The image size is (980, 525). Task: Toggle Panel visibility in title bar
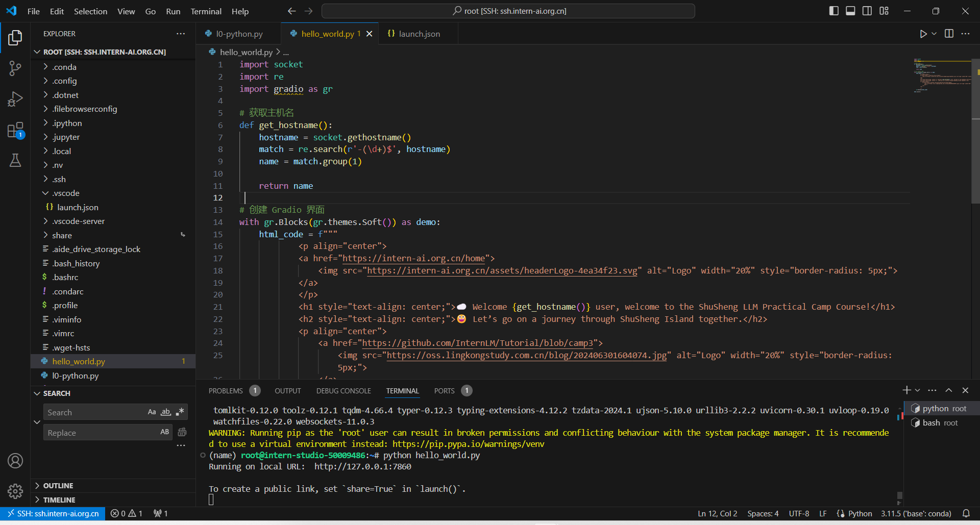pos(850,11)
